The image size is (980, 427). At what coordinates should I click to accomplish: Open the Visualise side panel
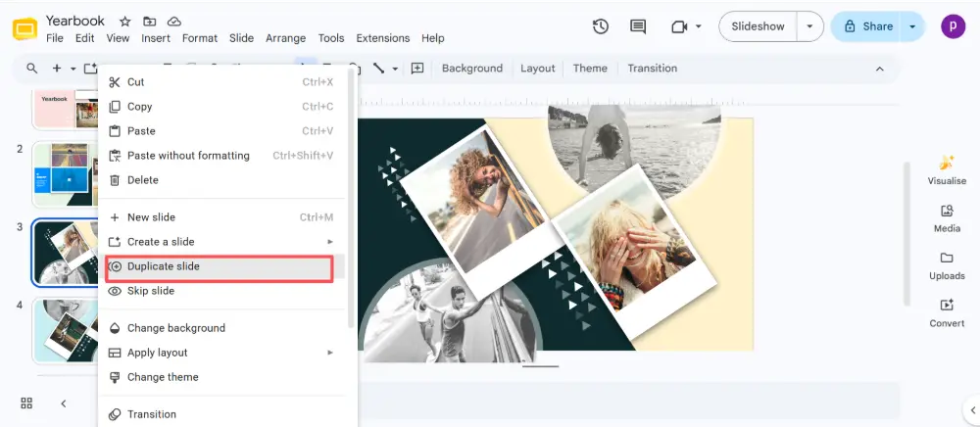(x=947, y=169)
